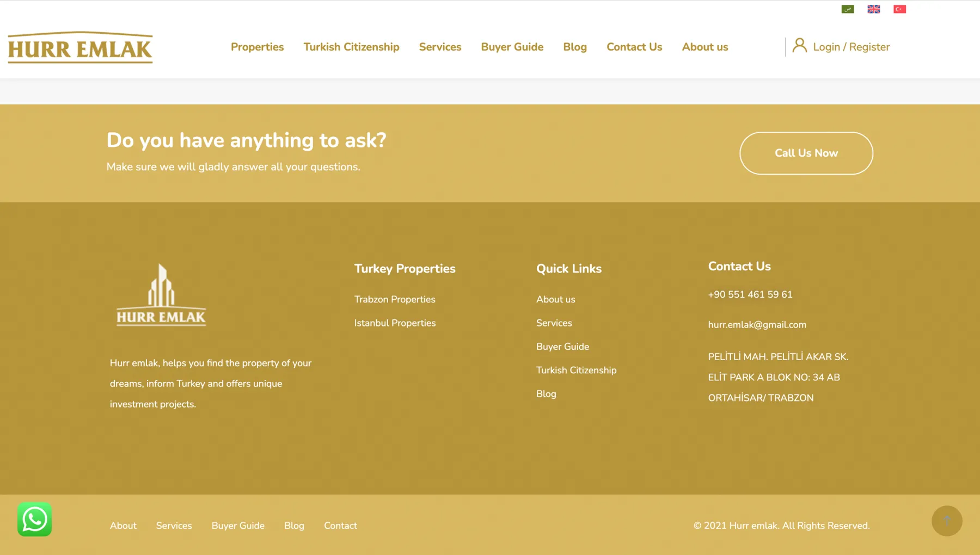Open Buyer Guide in the header menu
The height and width of the screenshot is (555, 980).
(512, 47)
